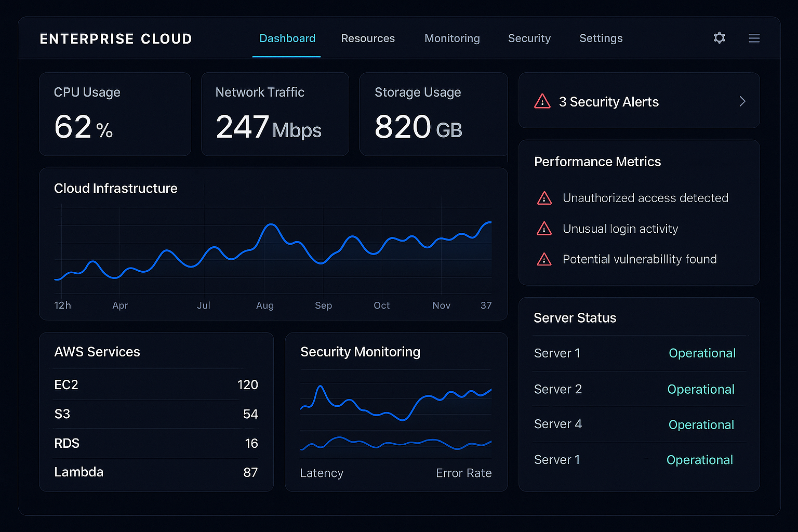Select the Security tab
This screenshot has width=798, height=532.
click(529, 38)
